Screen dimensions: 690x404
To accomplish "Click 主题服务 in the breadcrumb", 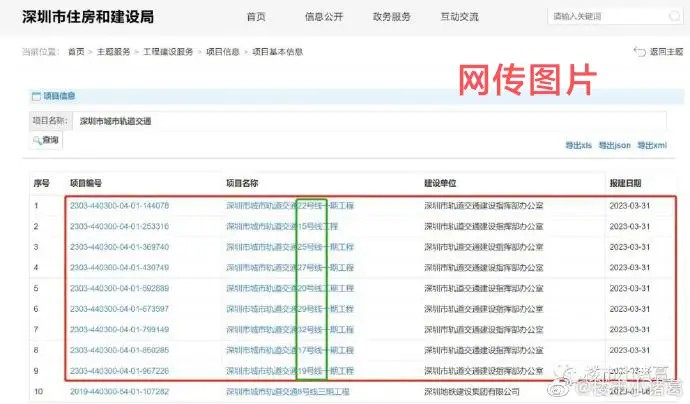I will pyautogui.click(x=114, y=52).
